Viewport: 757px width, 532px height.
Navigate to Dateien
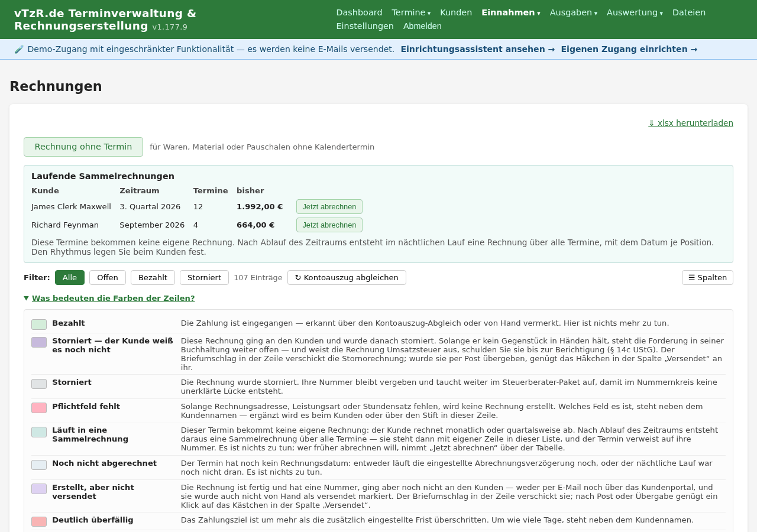689,12
